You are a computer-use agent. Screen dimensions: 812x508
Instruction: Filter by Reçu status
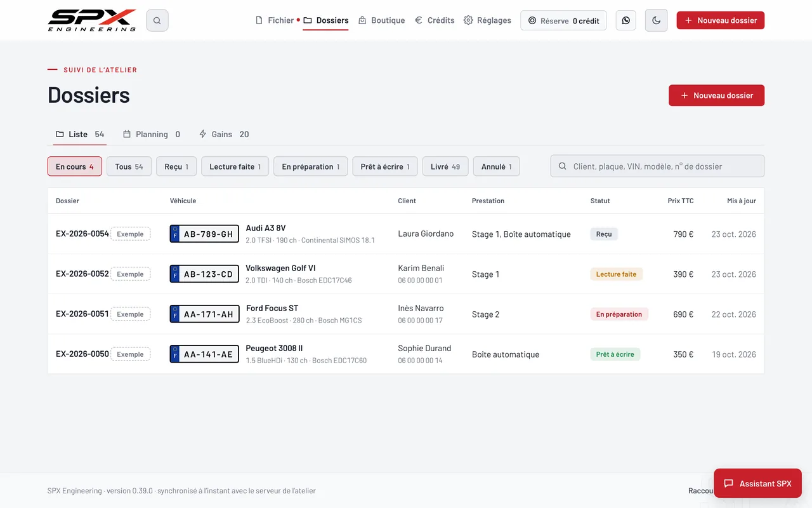[x=176, y=166]
